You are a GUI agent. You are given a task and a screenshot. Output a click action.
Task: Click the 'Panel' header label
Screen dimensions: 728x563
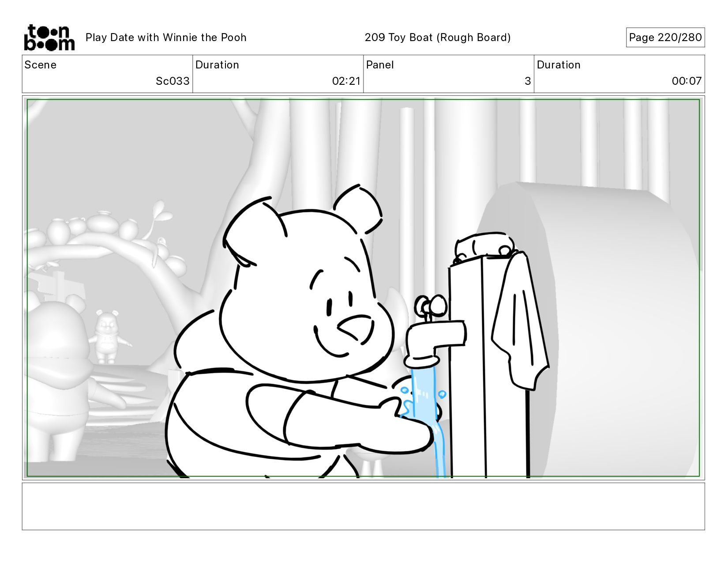[x=380, y=65]
